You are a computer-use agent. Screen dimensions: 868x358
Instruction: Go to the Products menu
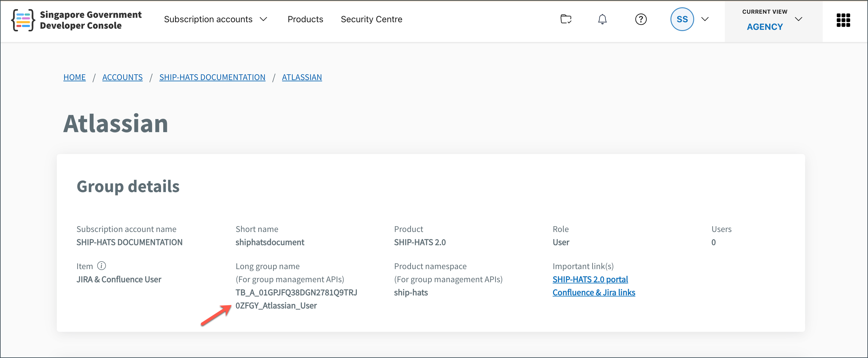(305, 19)
